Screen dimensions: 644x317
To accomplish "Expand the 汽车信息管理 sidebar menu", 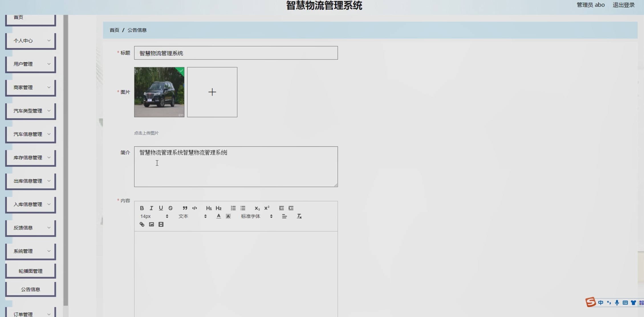I will [31, 134].
